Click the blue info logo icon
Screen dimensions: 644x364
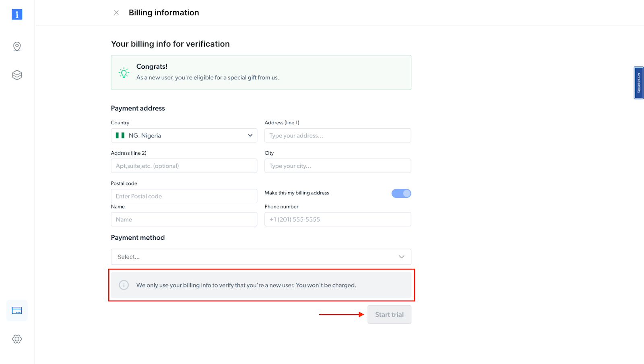(17, 14)
